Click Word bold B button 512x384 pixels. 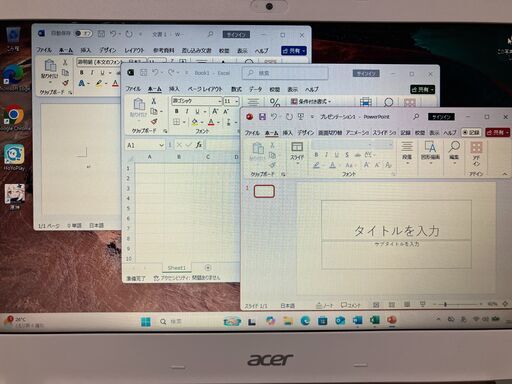tap(82, 72)
